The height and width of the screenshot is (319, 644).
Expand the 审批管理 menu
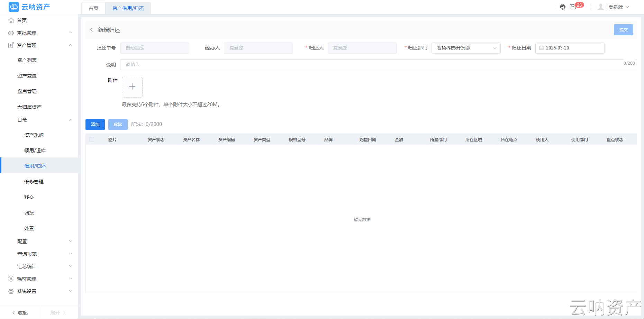tap(71, 33)
